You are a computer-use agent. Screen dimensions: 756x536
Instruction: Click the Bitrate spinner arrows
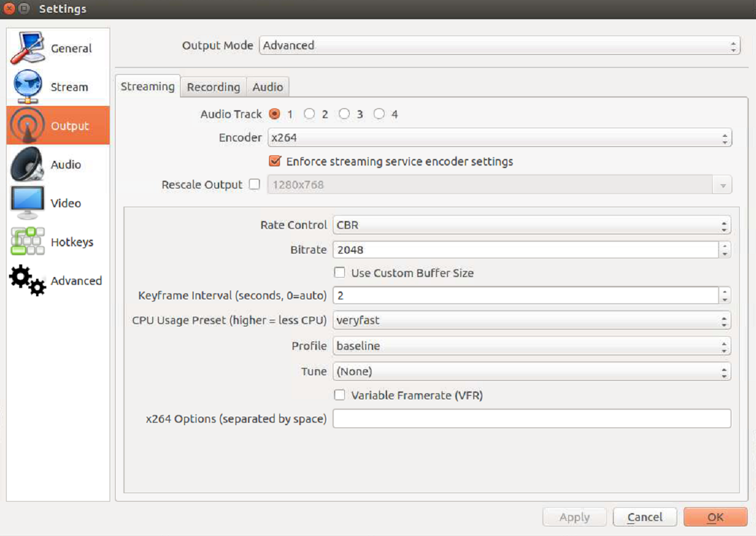[x=725, y=249]
